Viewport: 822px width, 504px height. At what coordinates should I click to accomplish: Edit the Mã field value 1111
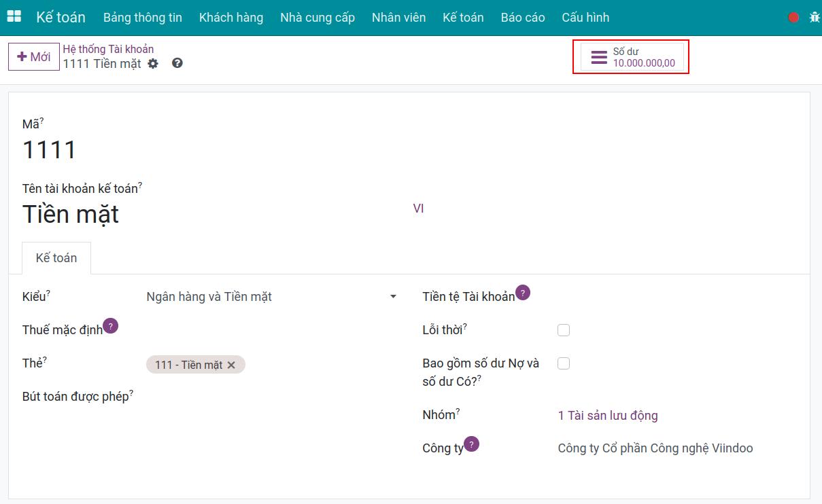click(x=50, y=150)
